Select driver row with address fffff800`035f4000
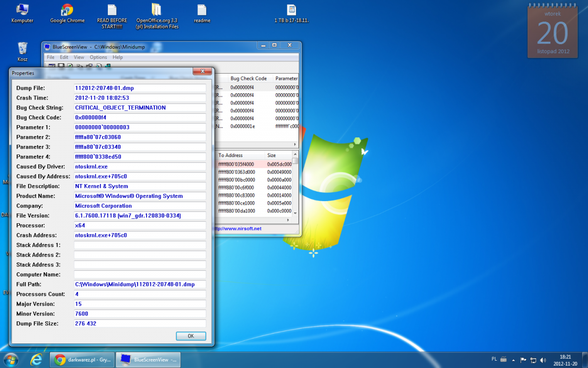Screen dimensions: 588x368 254,164
